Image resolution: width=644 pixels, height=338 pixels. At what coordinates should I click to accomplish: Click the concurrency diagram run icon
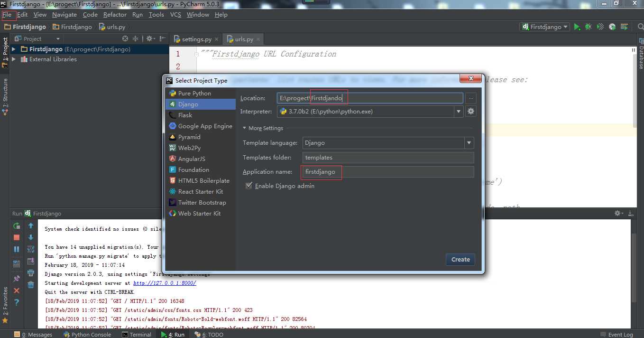pyautogui.click(x=624, y=27)
